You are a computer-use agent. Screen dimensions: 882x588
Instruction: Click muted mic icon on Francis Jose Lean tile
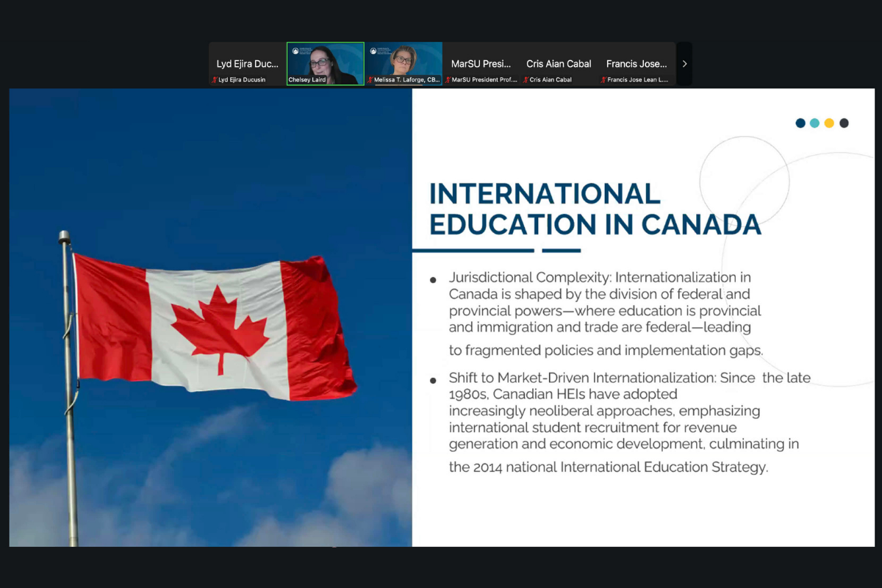604,80
